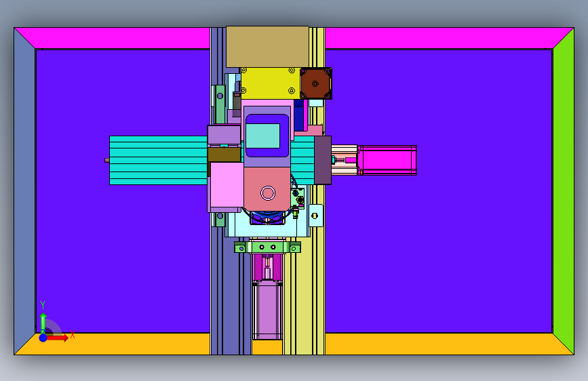Select the dark end plate of cyan rail
This screenshot has height=381, width=588.
click(x=323, y=161)
